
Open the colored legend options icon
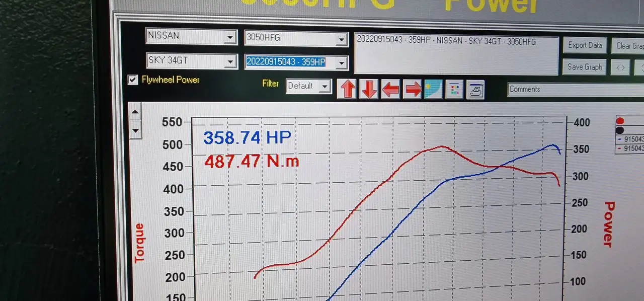(454, 90)
